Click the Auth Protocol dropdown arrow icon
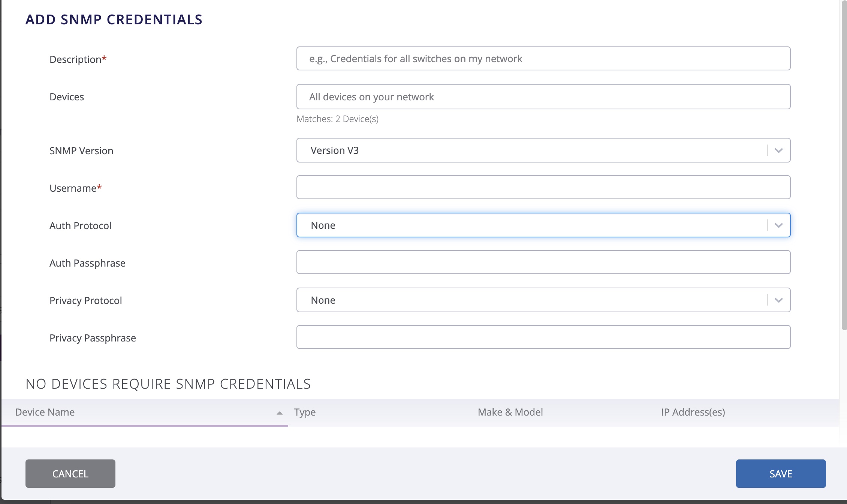Screen dimensions: 847x504 click(x=779, y=225)
